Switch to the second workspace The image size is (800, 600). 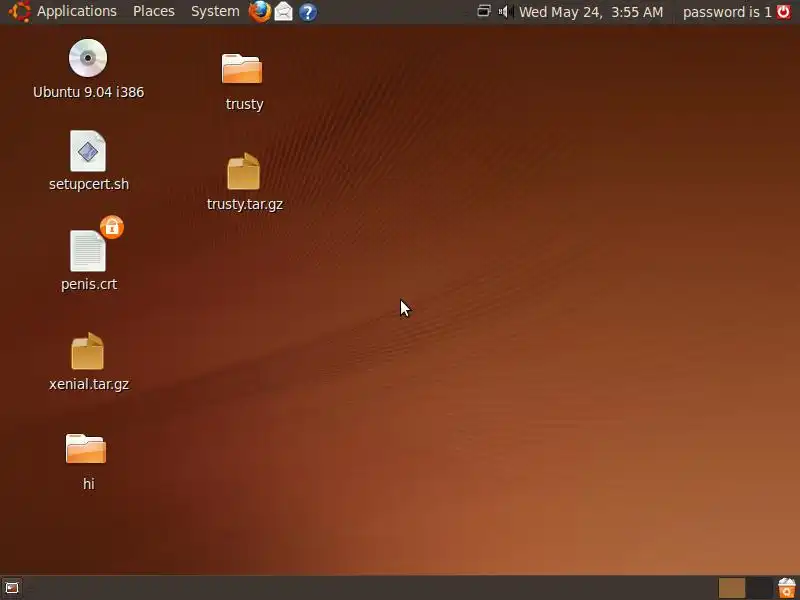coord(759,588)
